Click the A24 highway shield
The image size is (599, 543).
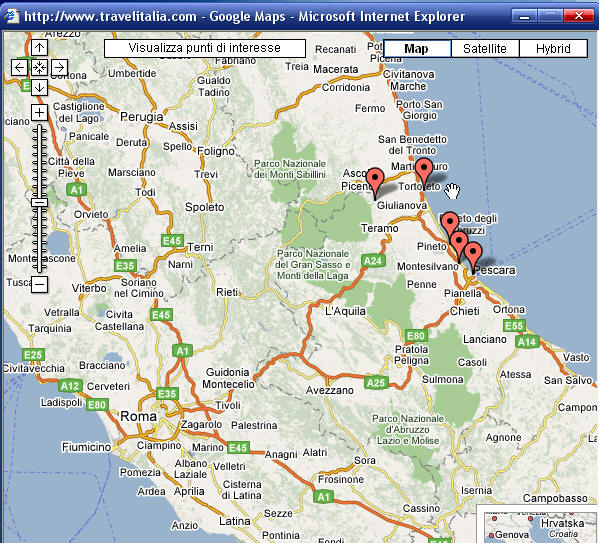(373, 261)
